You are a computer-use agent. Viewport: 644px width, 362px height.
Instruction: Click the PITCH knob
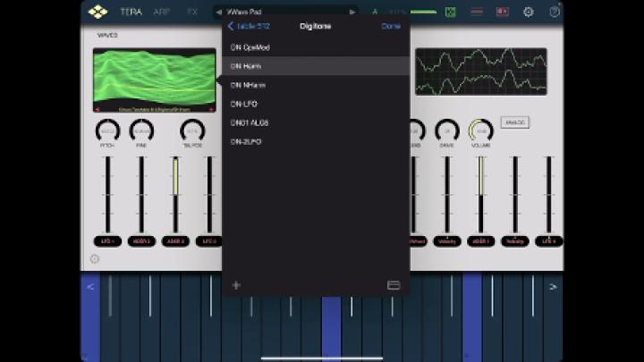[107, 131]
